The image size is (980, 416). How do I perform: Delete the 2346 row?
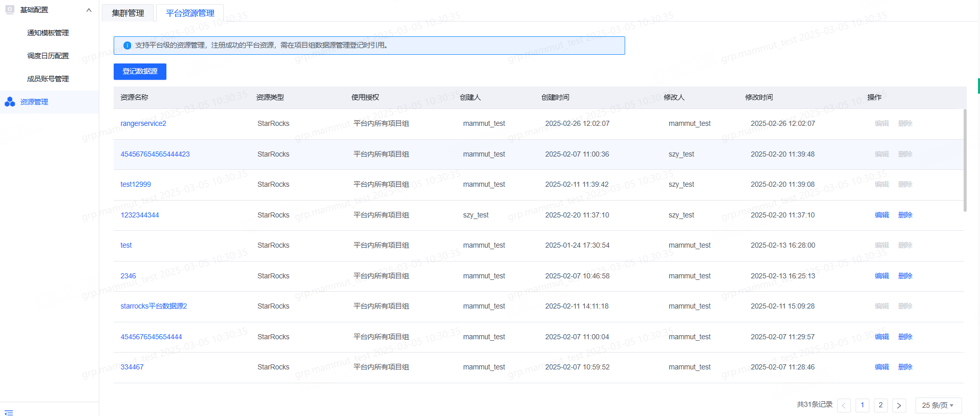(x=905, y=276)
